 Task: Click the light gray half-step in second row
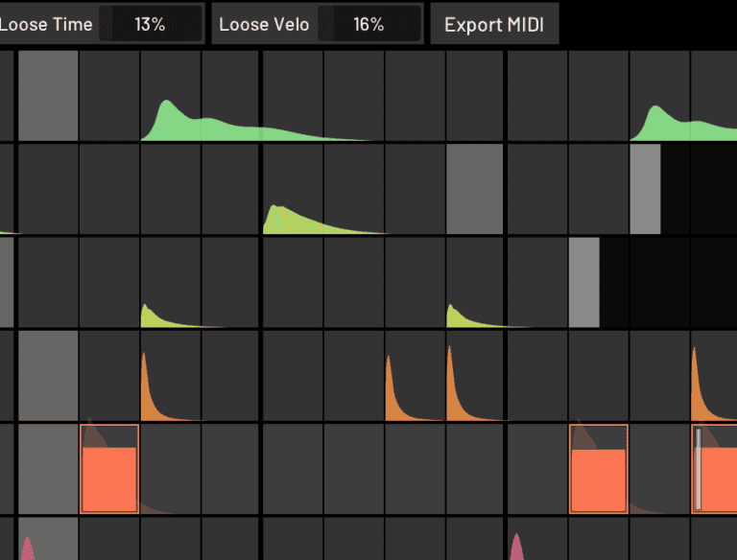[x=645, y=189]
